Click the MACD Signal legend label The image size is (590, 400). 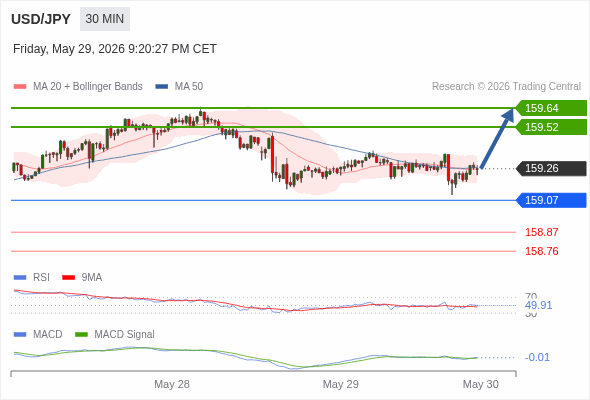coord(125,335)
